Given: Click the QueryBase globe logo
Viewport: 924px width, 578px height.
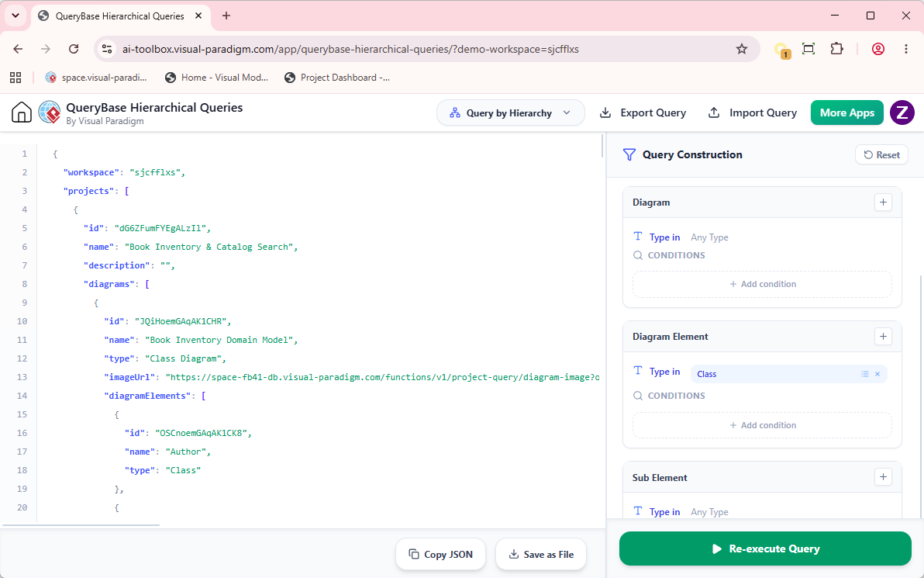Looking at the screenshot, I should point(50,112).
